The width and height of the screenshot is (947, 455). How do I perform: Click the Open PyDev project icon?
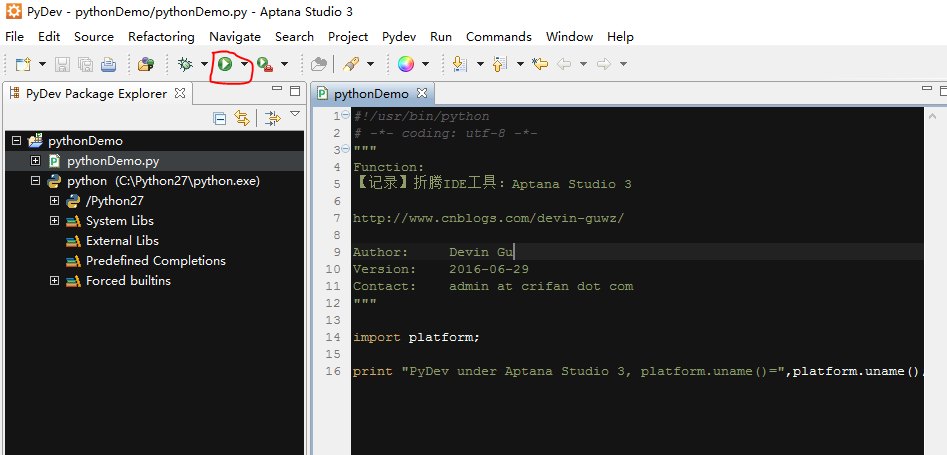click(146, 64)
